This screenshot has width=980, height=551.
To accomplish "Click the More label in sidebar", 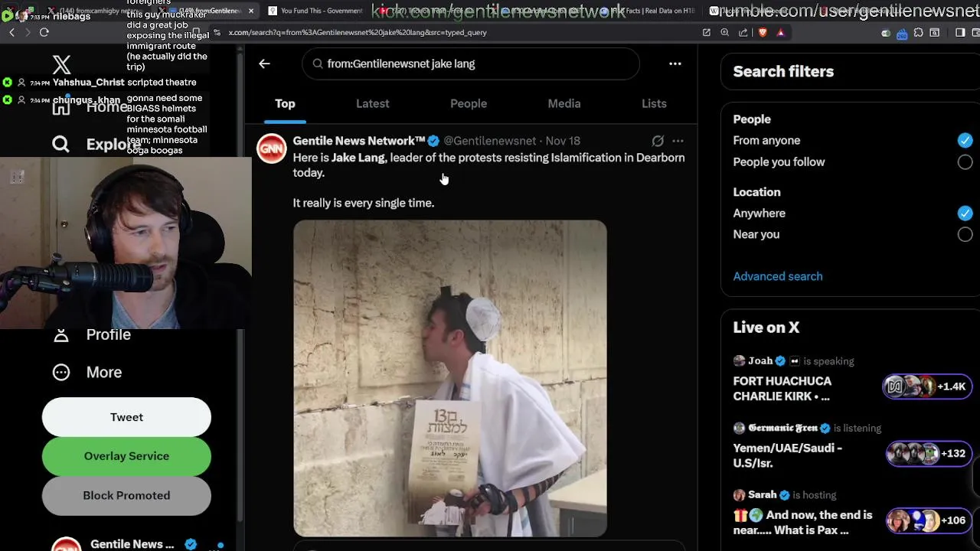I will pos(104,372).
